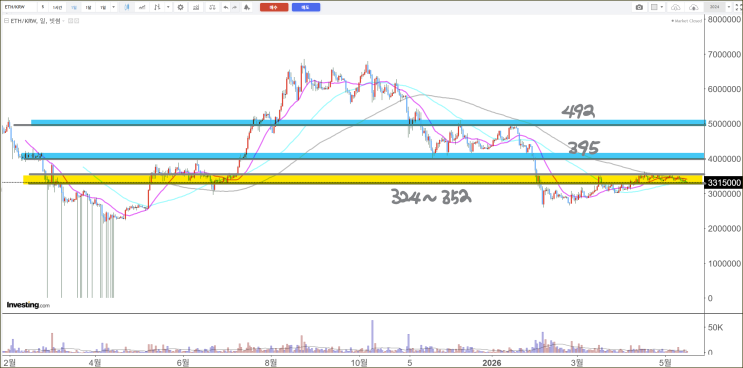Click the Market Closed status label
743x368 pixels.
click(x=687, y=21)
